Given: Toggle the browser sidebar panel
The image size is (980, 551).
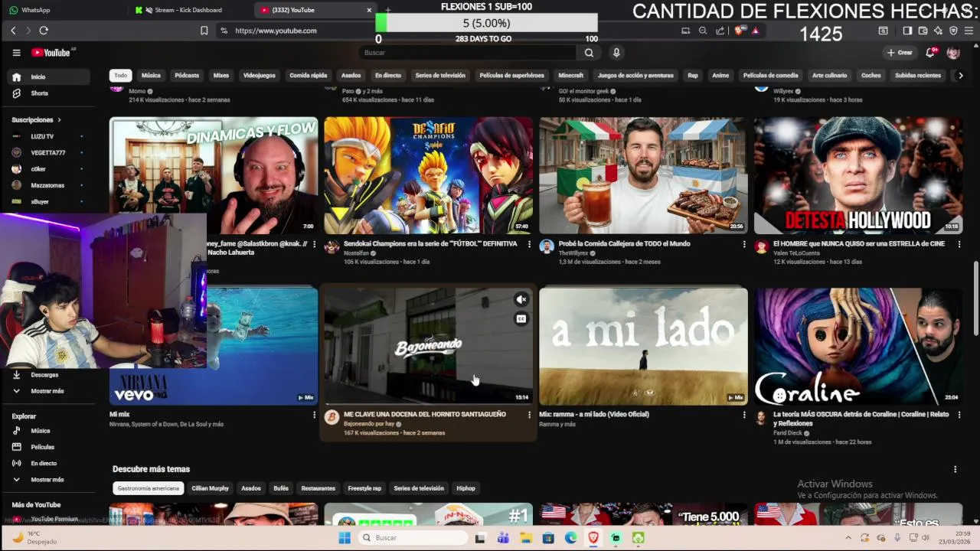Looking at the screenshot, I should coord(907,31).
